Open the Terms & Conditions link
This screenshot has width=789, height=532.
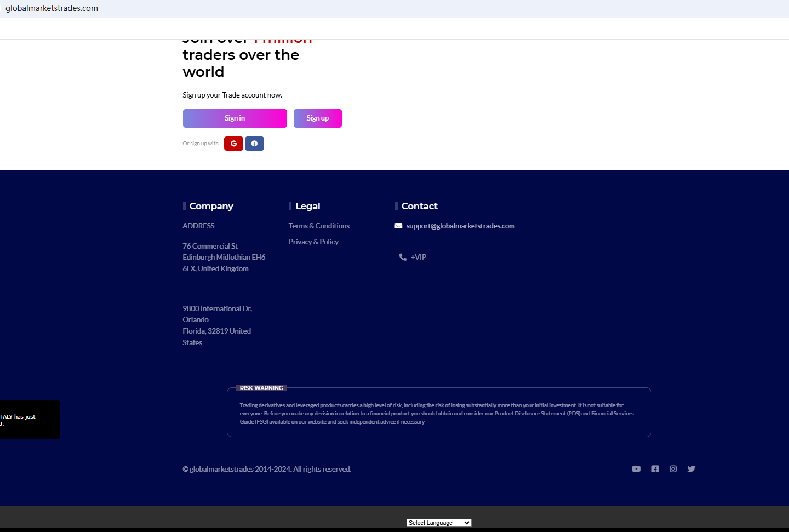[x=319, y=226]
